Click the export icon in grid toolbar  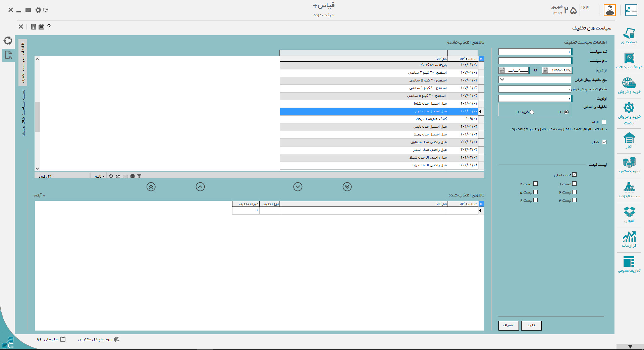(118, 176)
